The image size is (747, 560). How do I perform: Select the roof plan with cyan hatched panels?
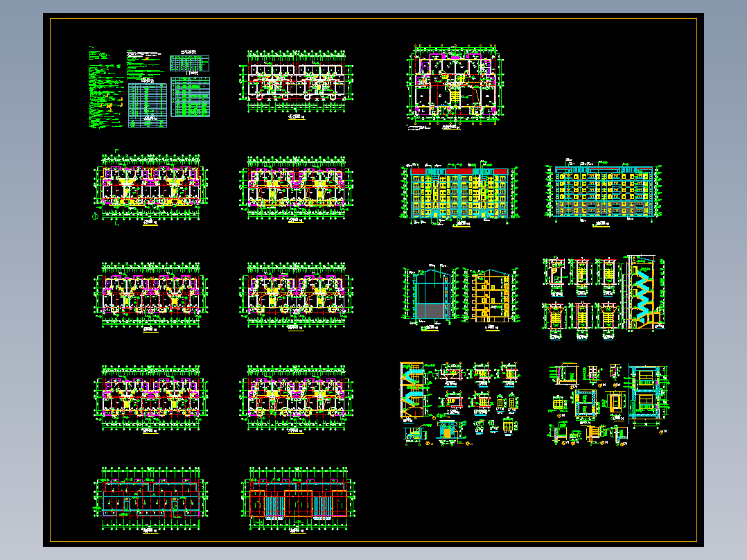tap(298, 499)
